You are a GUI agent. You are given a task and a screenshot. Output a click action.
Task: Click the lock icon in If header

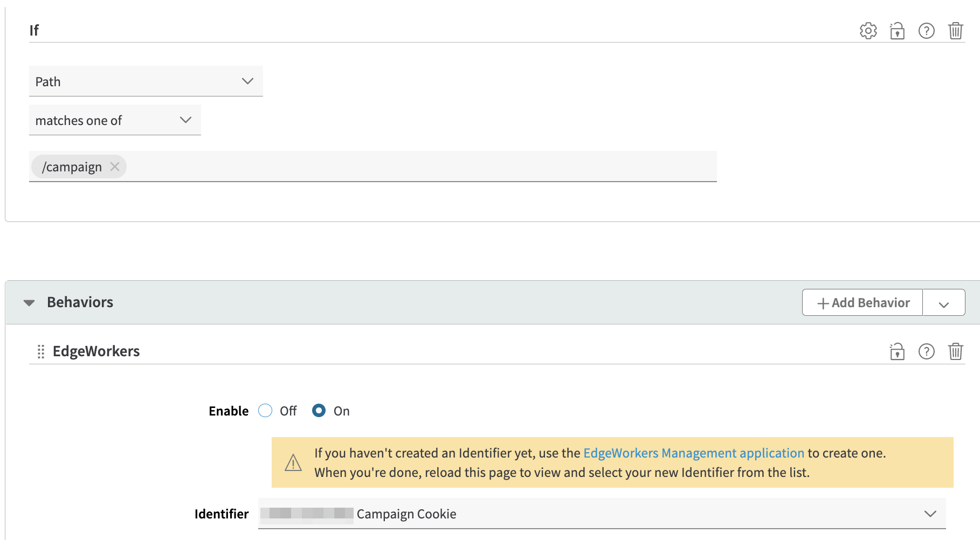point(897,31)
